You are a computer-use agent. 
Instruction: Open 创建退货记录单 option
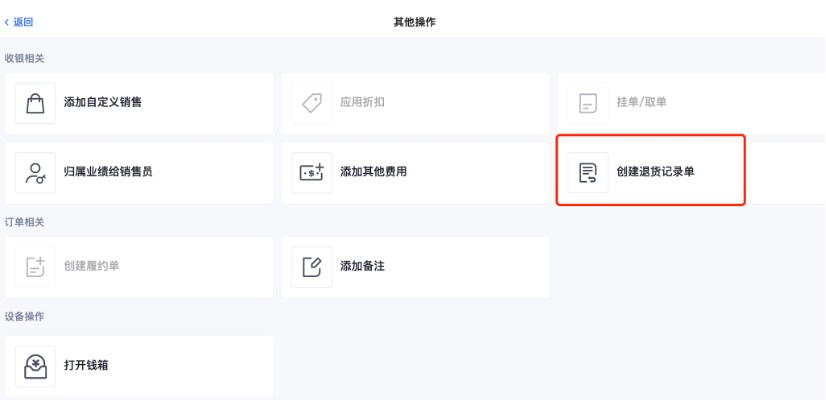(655, 171)
